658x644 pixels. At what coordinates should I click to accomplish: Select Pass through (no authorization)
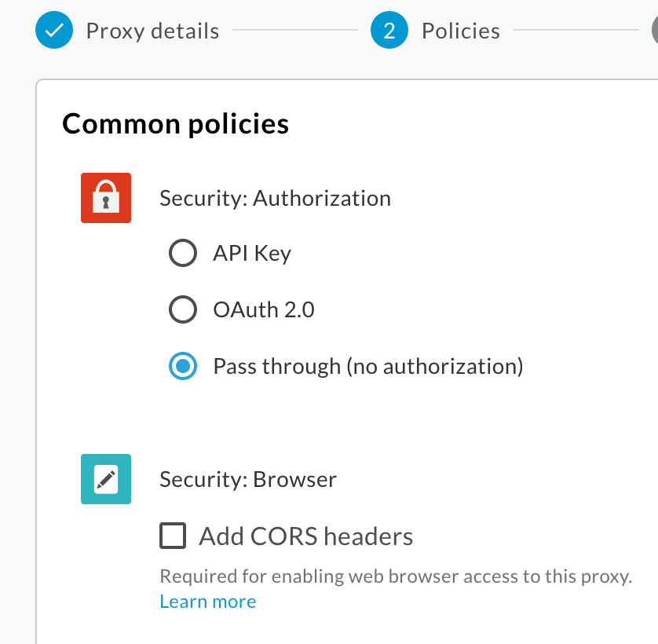(x=183, y=366)
